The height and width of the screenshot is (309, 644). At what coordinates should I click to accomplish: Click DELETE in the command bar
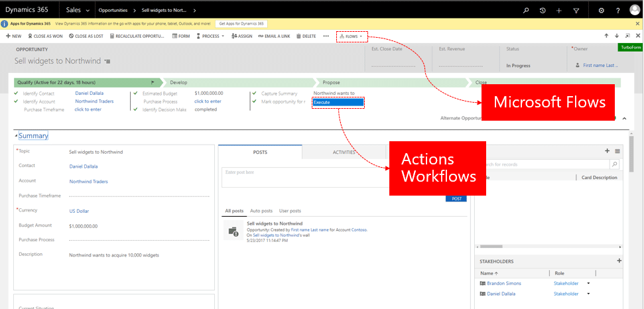(x=306, y=36)
